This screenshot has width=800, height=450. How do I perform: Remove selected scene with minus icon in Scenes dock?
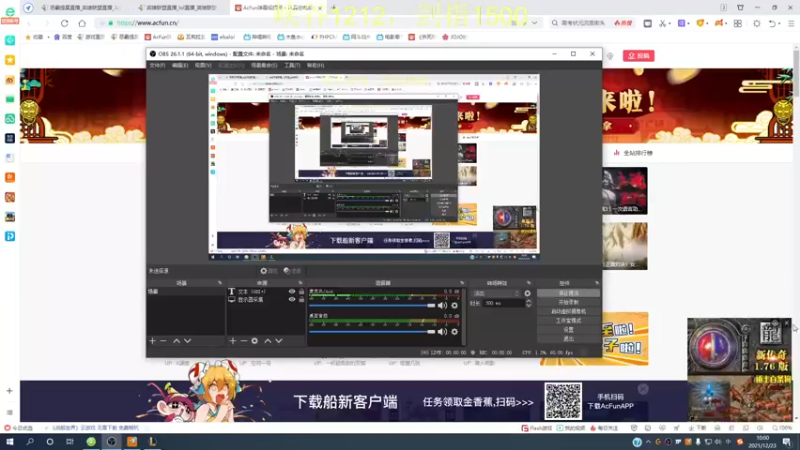pyautogui.click(x=163, y=340)
